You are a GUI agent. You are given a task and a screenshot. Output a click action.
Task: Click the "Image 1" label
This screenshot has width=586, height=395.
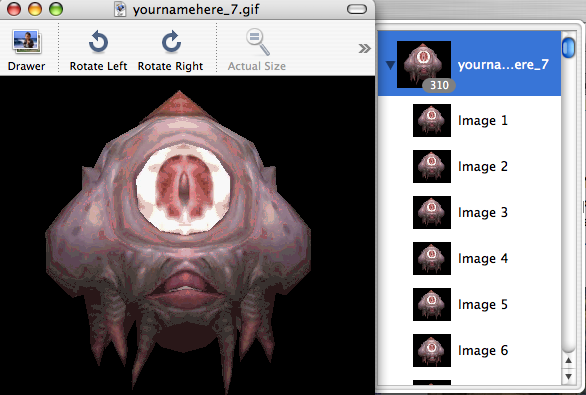coord(483,120)
